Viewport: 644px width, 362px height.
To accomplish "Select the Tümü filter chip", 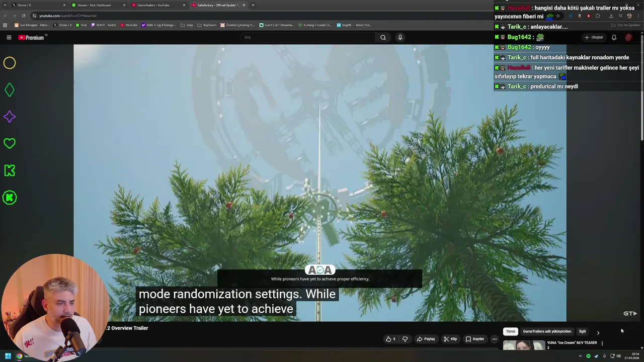I will (511, 331).
